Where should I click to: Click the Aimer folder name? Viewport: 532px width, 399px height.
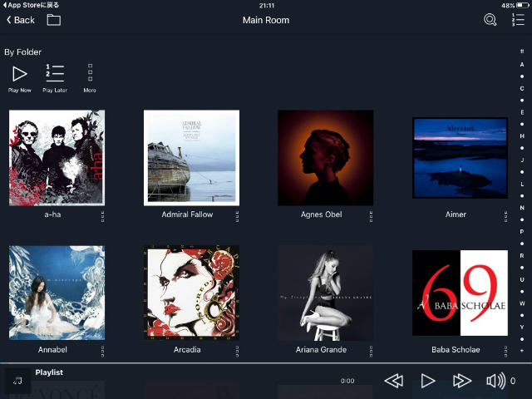point(456,214)
